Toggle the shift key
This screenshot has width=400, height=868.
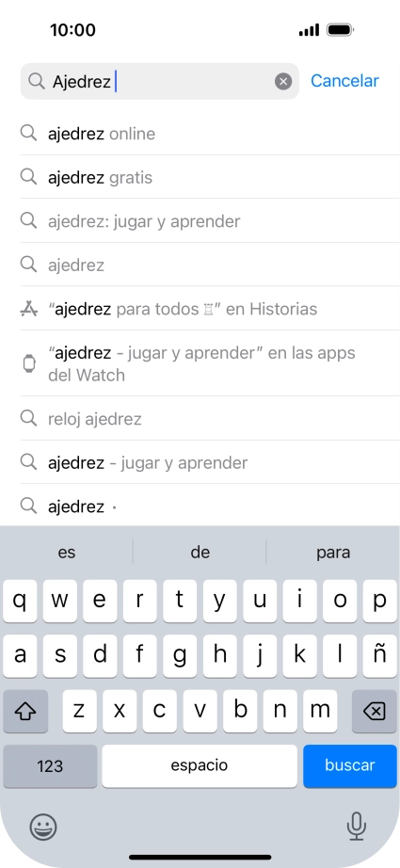(x=25, y=712)
